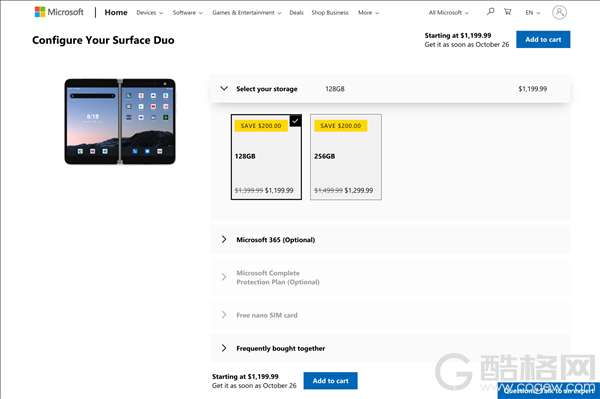Click the bottom Starting at $1,199.99 text
Image resolution: width=600 pixels, height=399 pixels.
[245, 376]
